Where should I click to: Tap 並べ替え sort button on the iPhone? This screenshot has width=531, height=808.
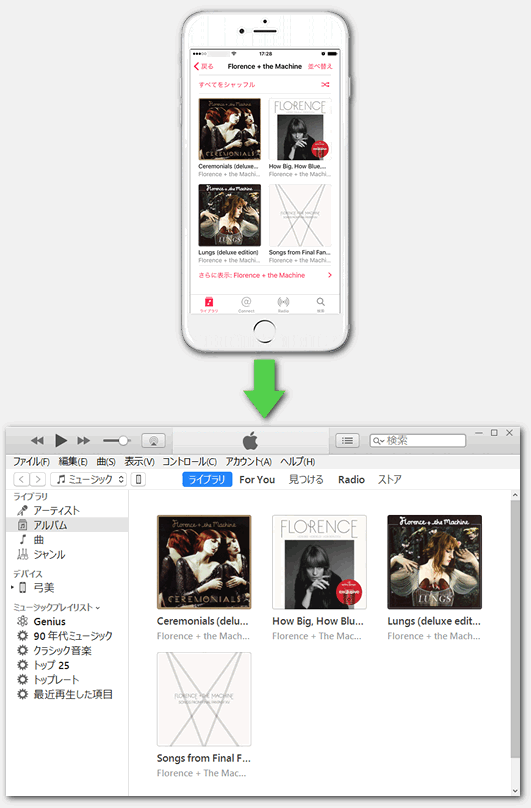tap(320, 66)
